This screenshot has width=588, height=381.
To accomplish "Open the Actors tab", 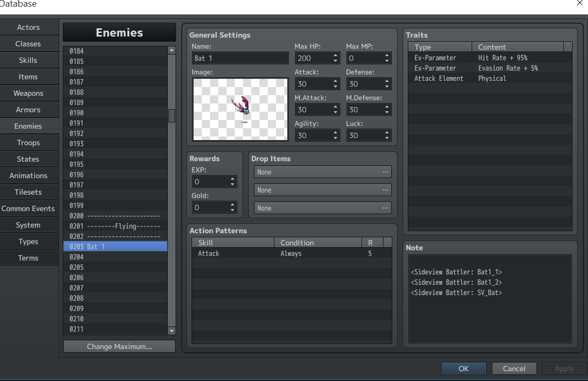I will pos(29,27).
